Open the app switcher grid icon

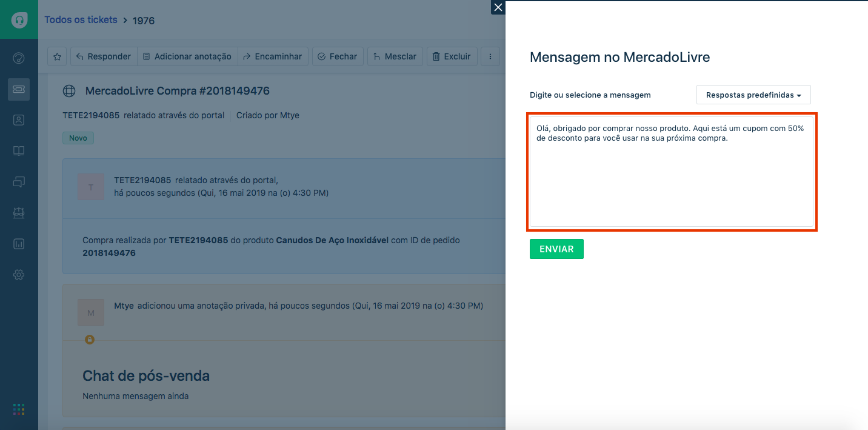[x=19, y=409]
